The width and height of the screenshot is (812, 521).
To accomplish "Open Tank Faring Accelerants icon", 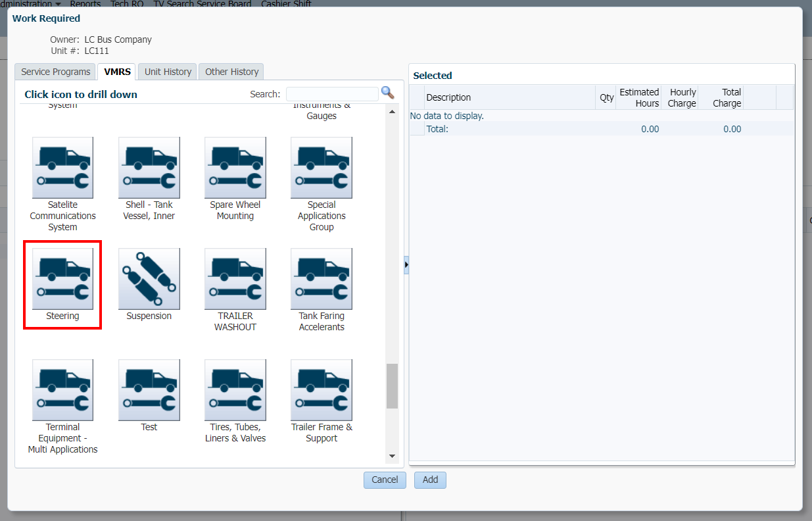I will pyautogui.click(x=322, y=279).
